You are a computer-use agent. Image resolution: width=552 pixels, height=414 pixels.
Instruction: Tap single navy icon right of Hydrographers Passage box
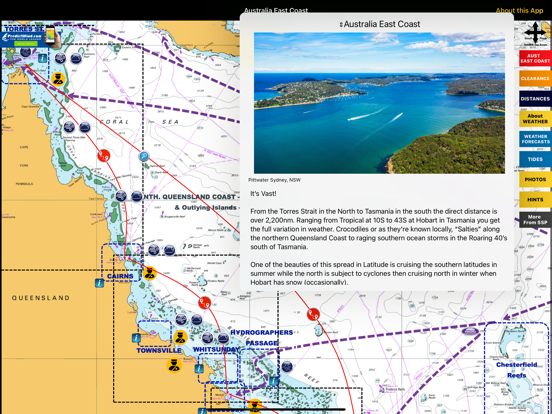click(x=287, y=366)
